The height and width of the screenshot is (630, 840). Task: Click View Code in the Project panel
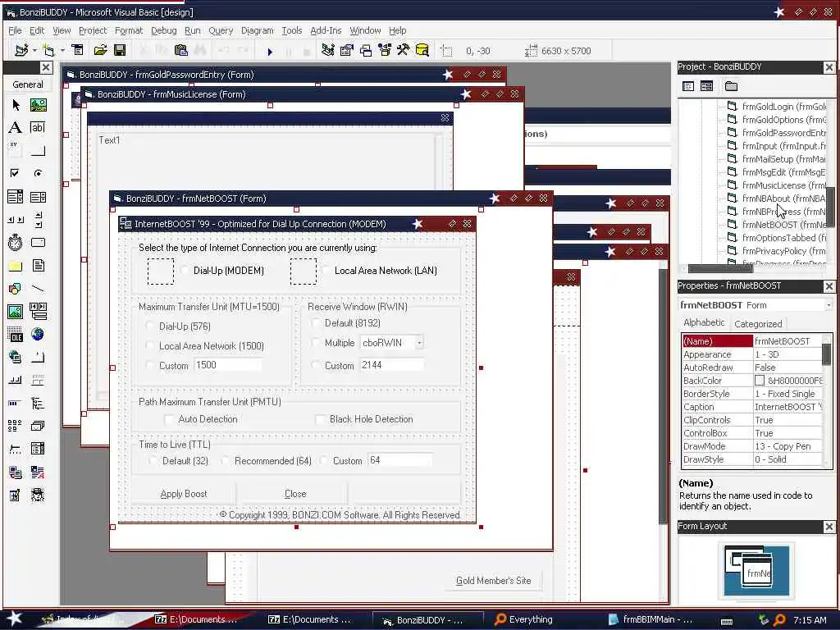pyautogui.click(x=688, y=86)
